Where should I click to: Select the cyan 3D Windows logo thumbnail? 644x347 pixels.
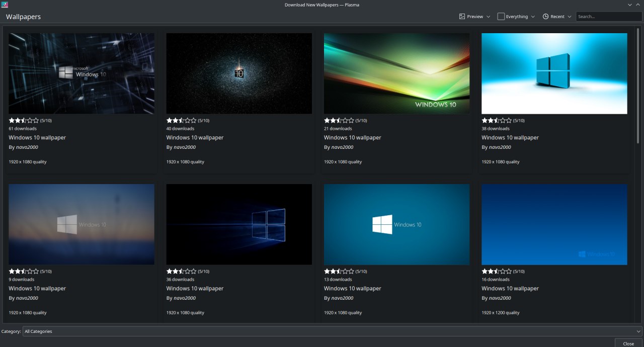pyautogui.click(x=554, y=73)
